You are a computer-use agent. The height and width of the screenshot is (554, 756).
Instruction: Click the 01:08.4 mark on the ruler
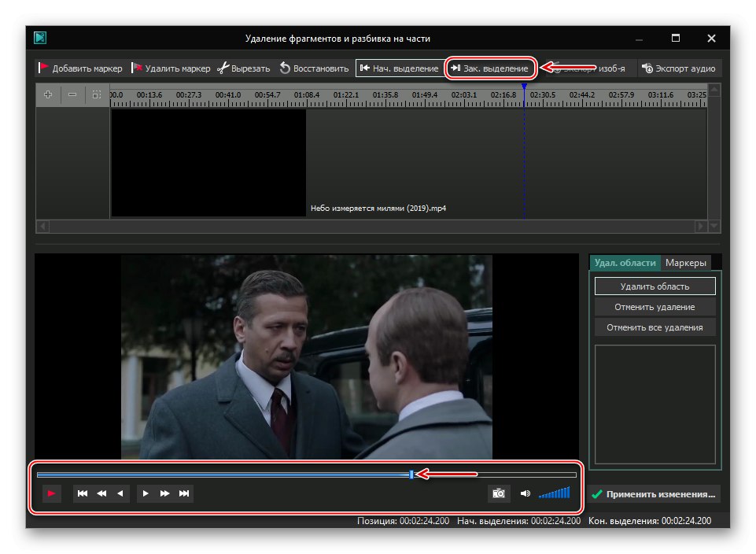point(307,95)
